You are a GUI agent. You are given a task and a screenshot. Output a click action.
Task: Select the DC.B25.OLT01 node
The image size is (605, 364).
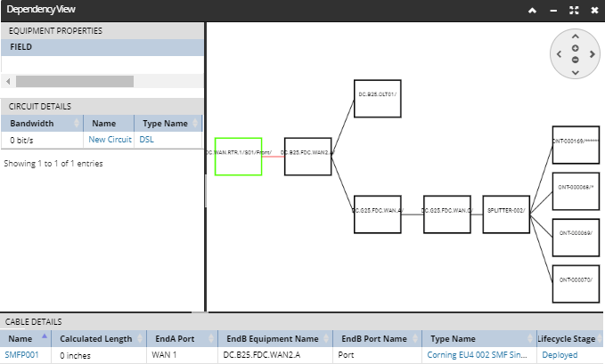pyautogui.click(x=378, y=99)
